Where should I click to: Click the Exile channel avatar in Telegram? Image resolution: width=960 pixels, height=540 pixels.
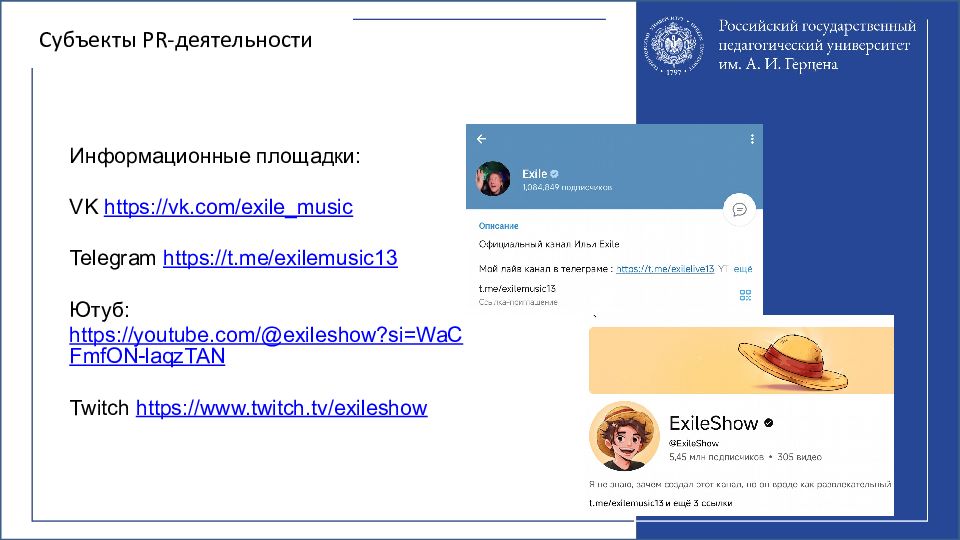pyautogui.click(x=493, y=178)
